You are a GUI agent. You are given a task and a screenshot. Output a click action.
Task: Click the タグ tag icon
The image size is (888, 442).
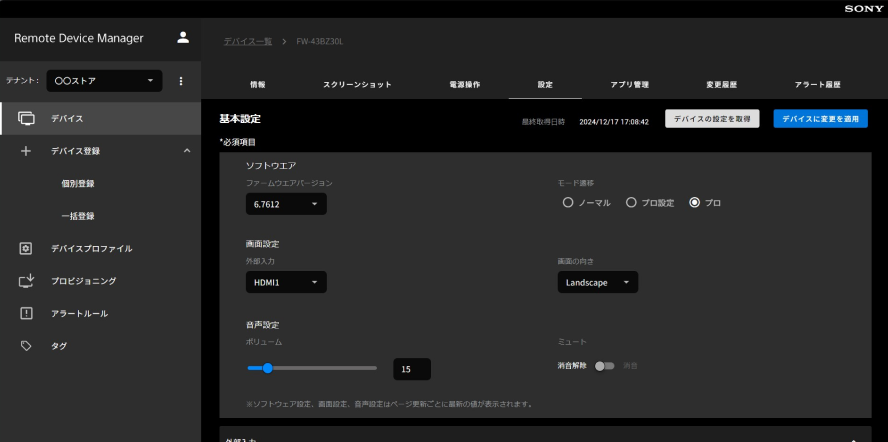27,345
